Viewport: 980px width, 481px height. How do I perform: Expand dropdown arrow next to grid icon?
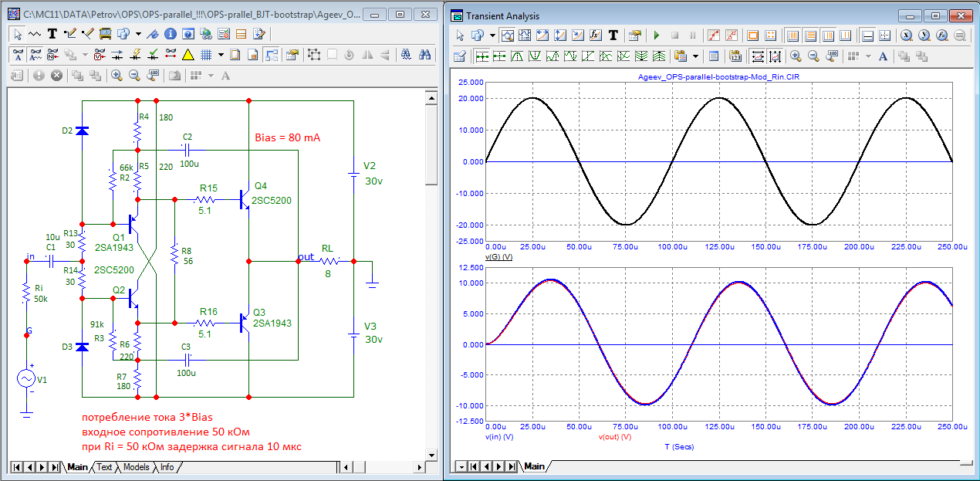[x=221, y=55]
